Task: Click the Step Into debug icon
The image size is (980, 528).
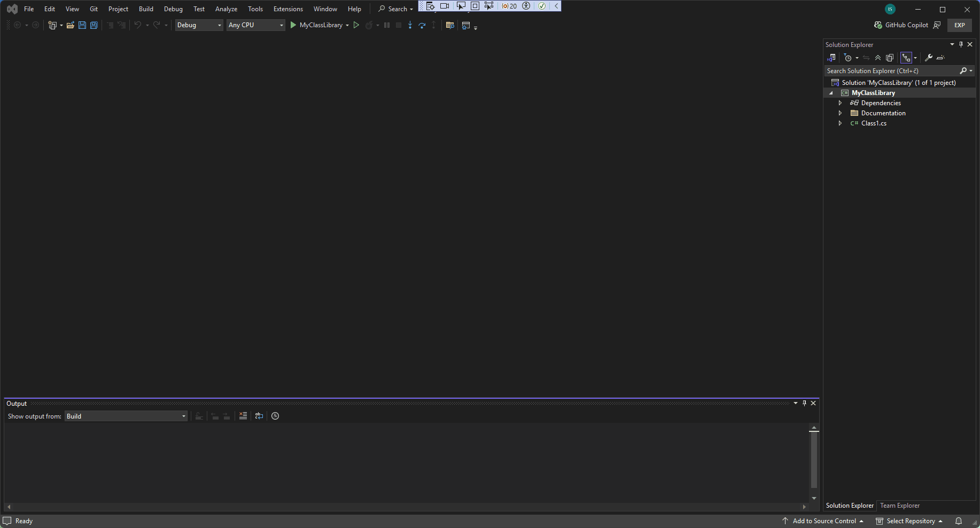Action: (410, 25)
